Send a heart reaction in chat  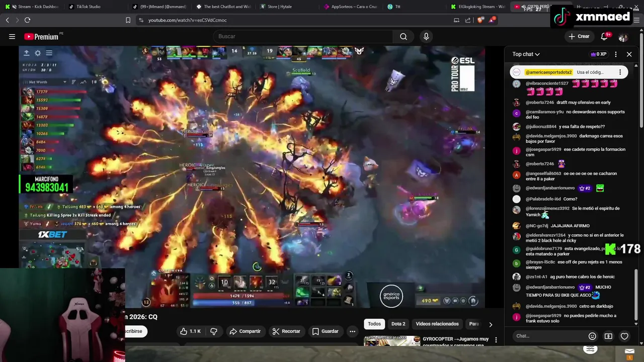click(624, 336)
